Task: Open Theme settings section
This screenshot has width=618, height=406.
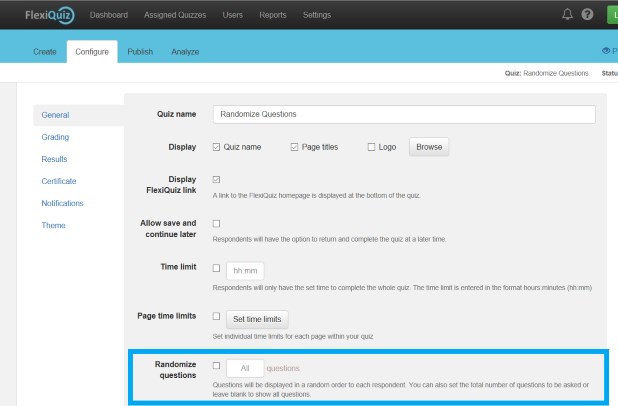Action: click(54, 225)
